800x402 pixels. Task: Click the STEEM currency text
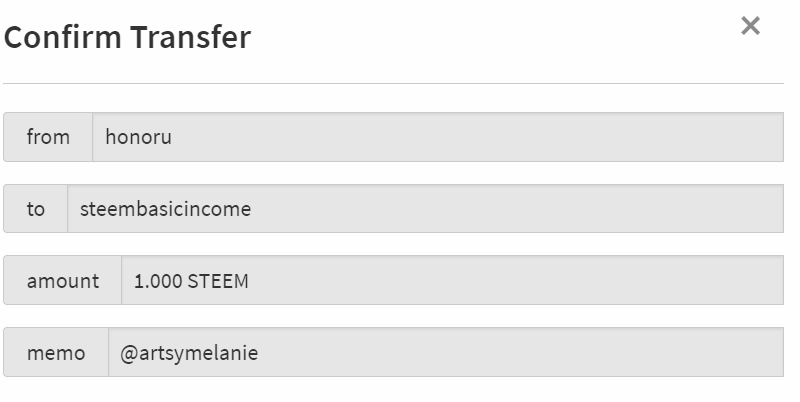coord(218,281)
